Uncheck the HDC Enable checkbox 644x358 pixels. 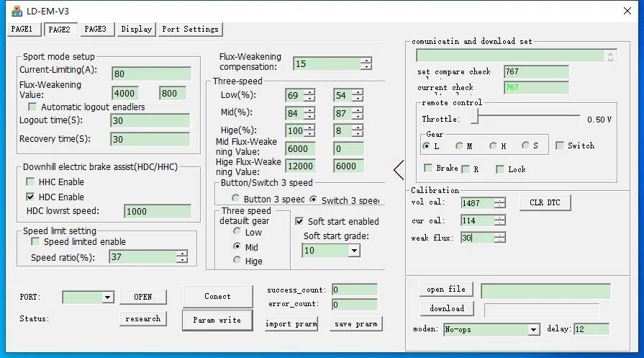pyautogui.click(x=30, y=197)
